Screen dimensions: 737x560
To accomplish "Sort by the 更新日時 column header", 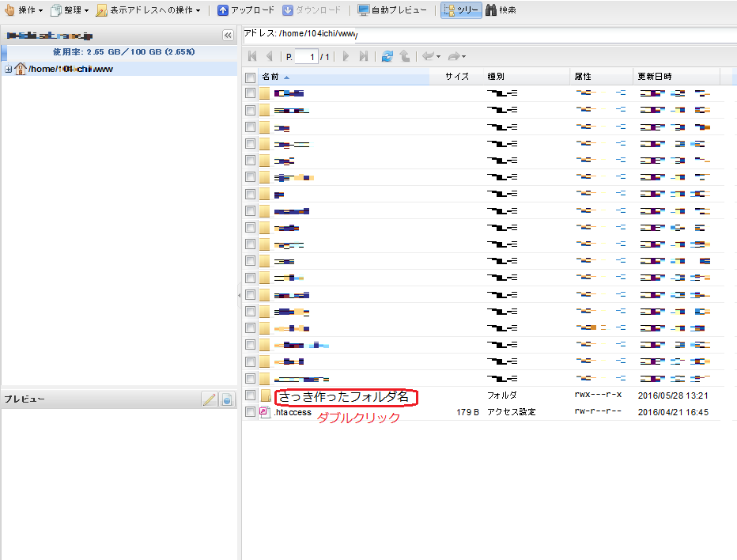I will pyautogui.click(x=655, y=77).
